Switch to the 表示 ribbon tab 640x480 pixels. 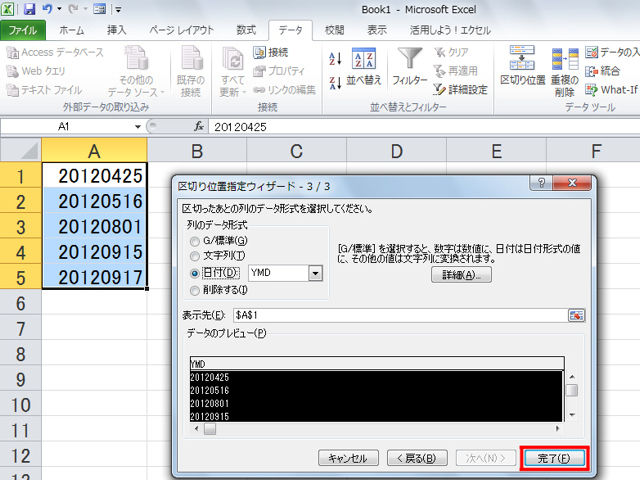click(377, 30)
